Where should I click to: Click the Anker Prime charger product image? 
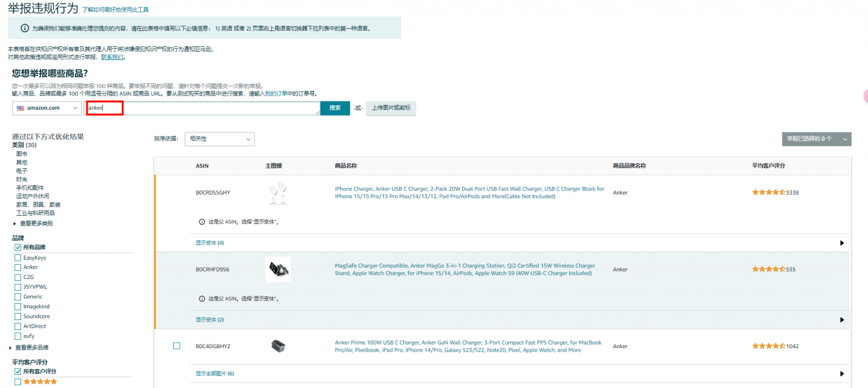click(278, 346)
